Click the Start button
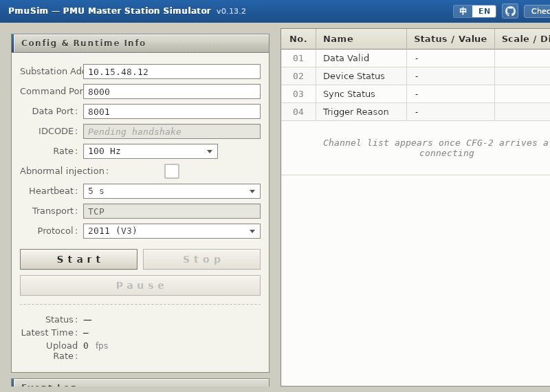This screenshot has width=550, height=392. pyautogui.click(x=78, y=259)
